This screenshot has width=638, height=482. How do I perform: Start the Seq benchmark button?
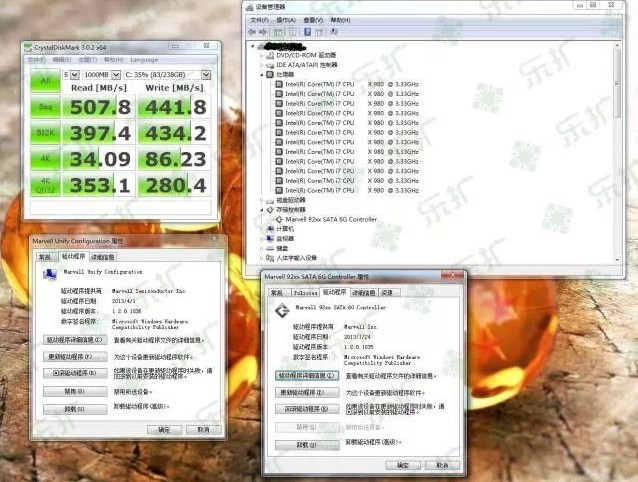[x=46, y=107]
